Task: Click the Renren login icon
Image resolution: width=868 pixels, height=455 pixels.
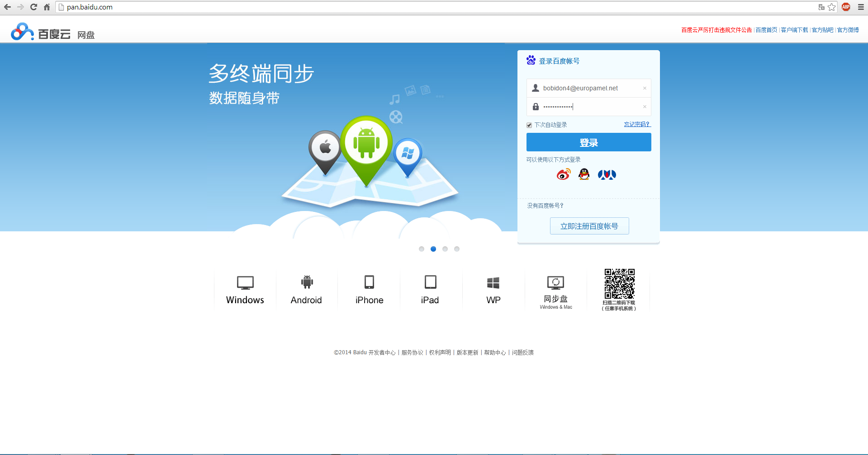Action: (607, 175)
